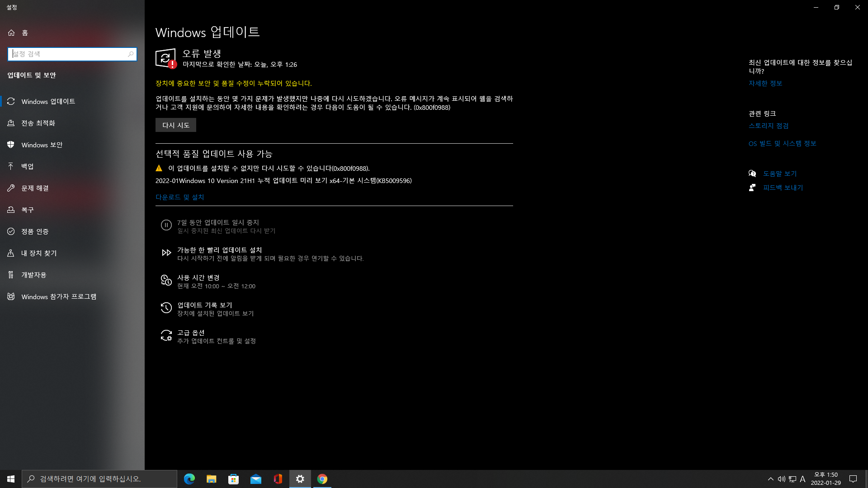Screen dimensions: 868x488
Task: Click the Windows 보안 shield icon
Action: pos(11,145)
